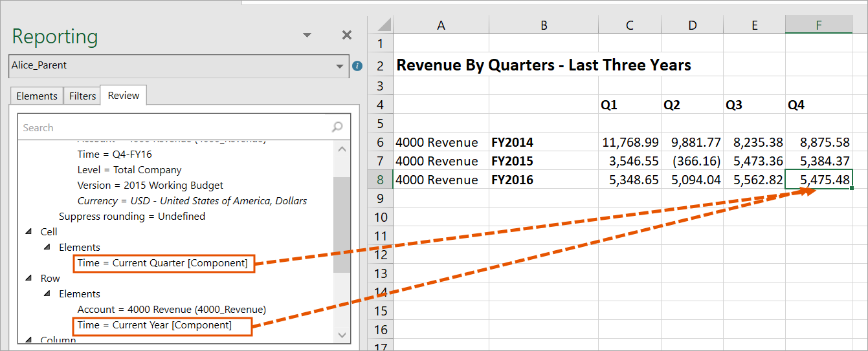868x351 pixels.
Task: Select 'Time = Q4-FY16' tree entry
Action: click(x=115, y=154)
